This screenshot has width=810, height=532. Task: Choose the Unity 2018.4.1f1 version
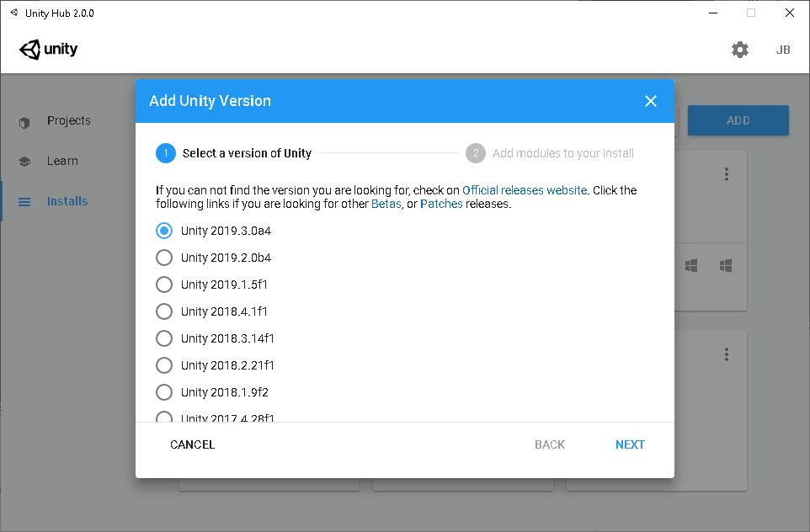pyautogui.click(x=164, y=311)
